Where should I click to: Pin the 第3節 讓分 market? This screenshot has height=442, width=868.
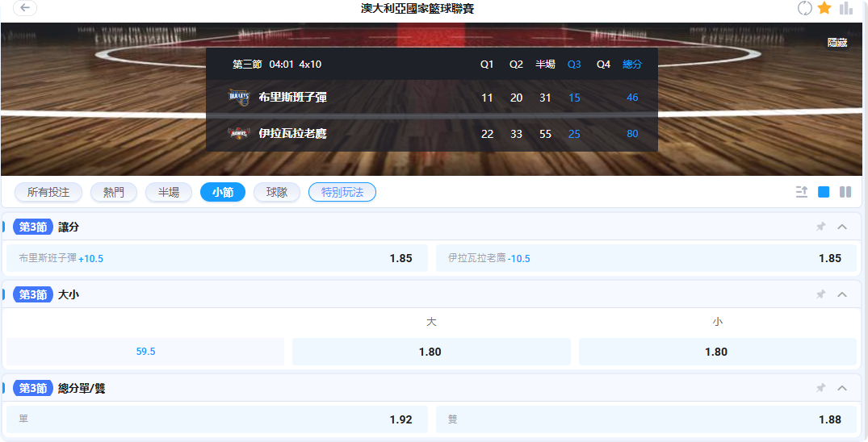(x=820, y=227)
